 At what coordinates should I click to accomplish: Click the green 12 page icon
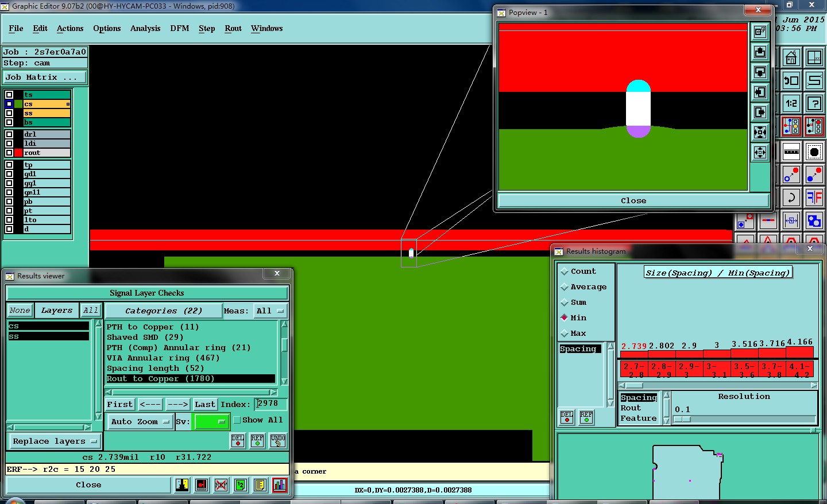tap(241, 485)
